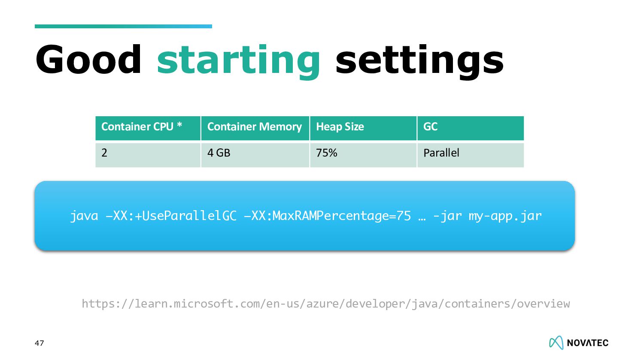Click the teal gradient bar above title

pyautogui.click(x=123, y=26)
